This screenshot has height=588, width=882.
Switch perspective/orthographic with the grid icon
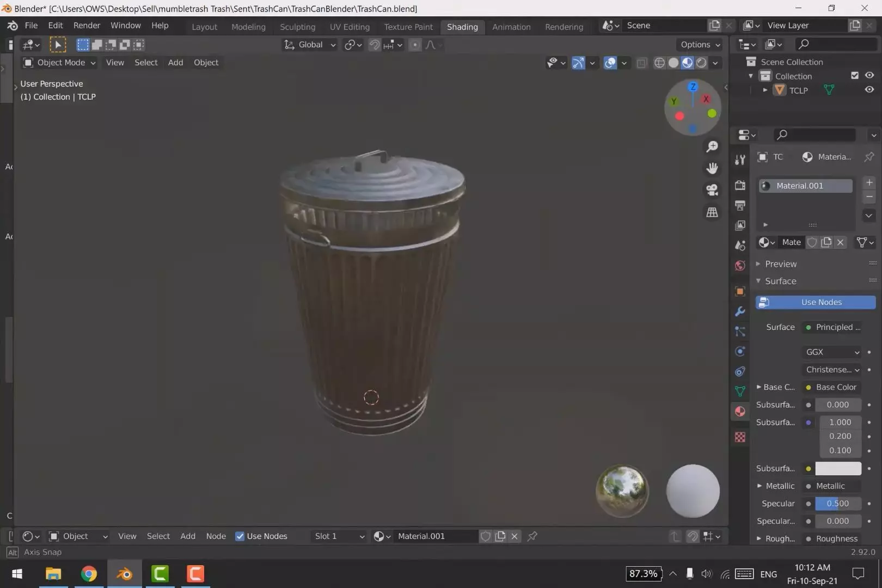(x=712, y=212)
